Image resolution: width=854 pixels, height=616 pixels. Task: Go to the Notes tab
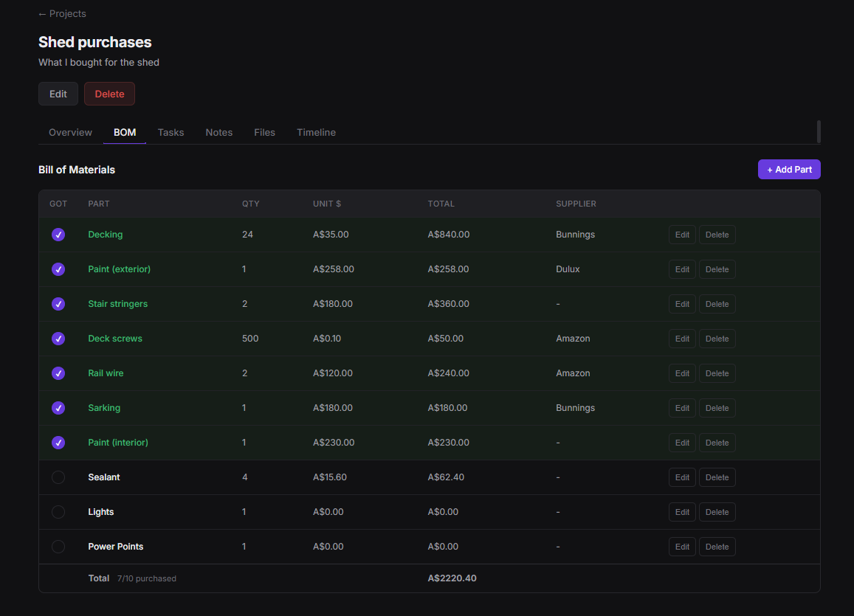coord(218,133)
